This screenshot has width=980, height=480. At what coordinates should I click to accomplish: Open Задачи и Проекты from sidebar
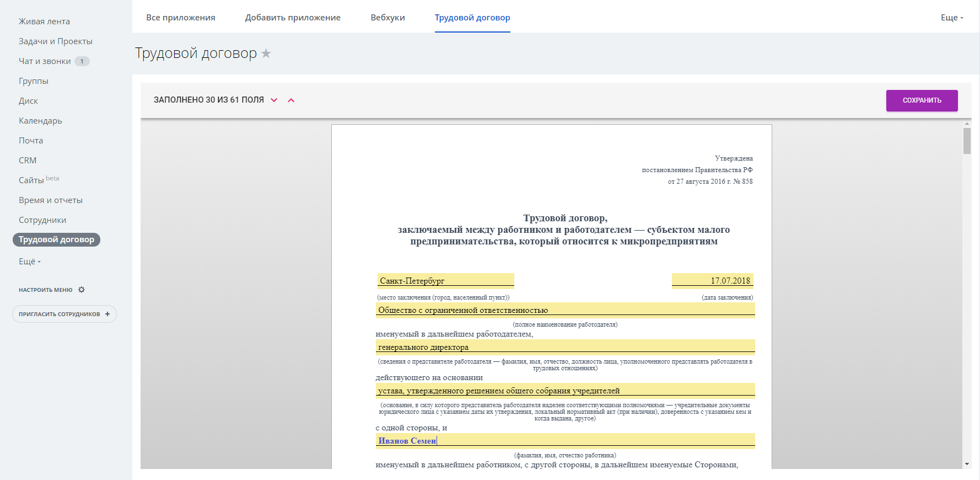point(55,41)
